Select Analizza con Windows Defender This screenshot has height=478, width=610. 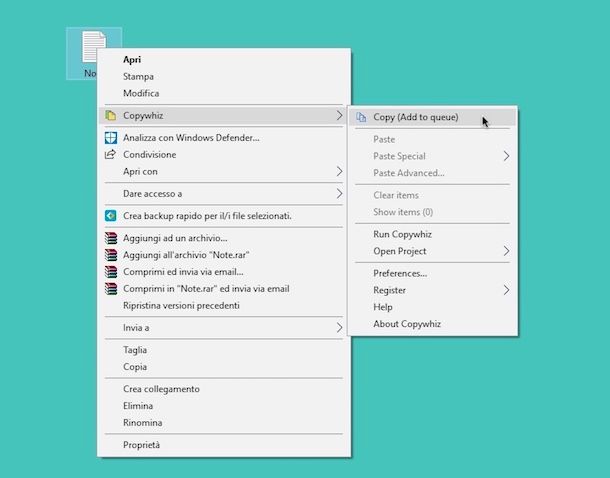point(224,138)
